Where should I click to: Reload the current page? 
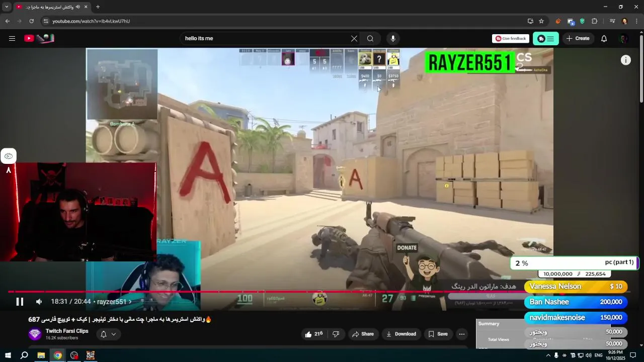coord(32,21)
